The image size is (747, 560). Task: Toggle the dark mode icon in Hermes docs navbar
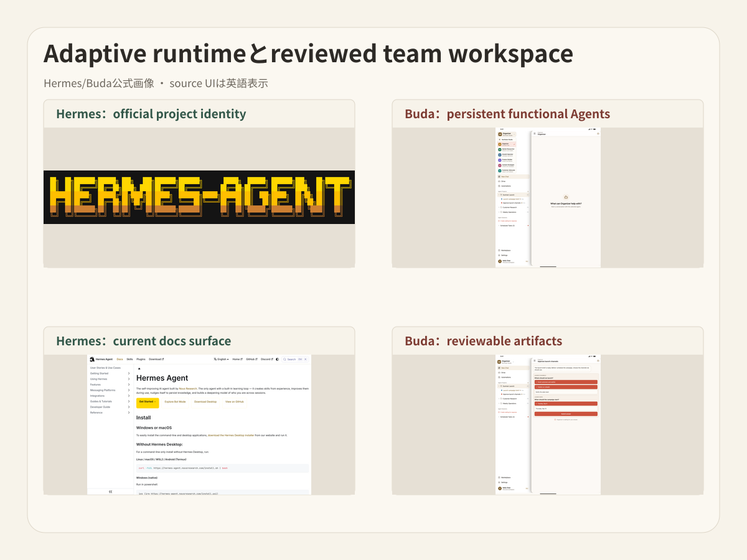click(x=278, y=359)
